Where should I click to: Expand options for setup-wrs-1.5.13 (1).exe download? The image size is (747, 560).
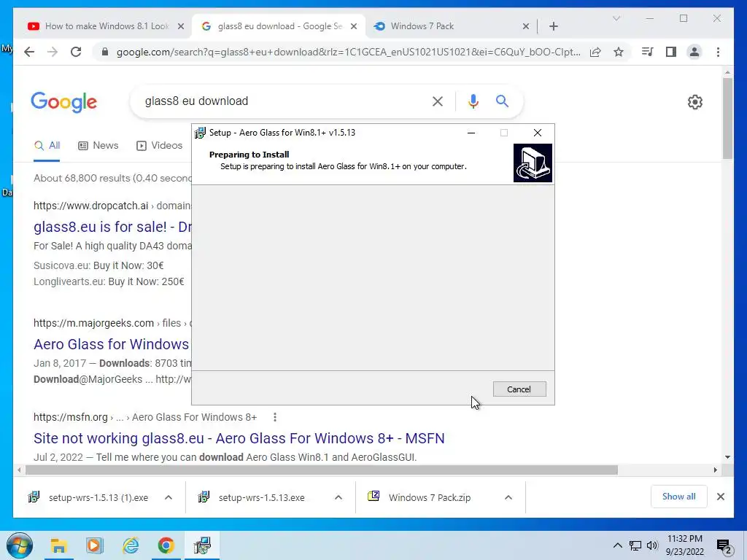pyautogui.click(x=169, y=497)
